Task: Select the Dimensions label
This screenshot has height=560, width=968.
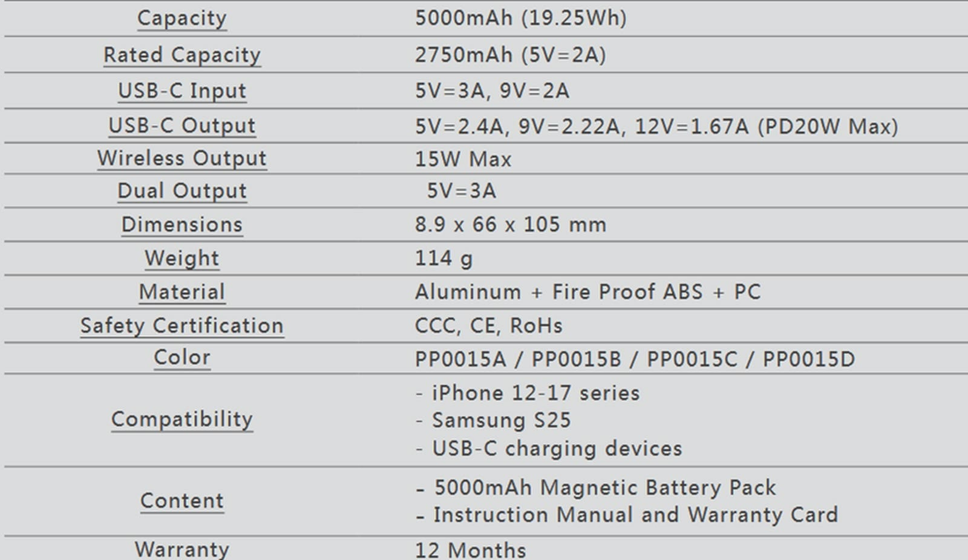Action: click(181, 225)
